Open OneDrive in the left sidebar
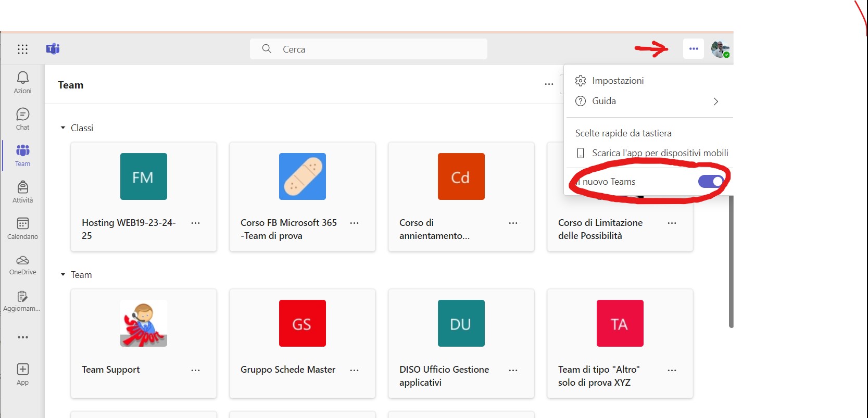 point(22,264)
